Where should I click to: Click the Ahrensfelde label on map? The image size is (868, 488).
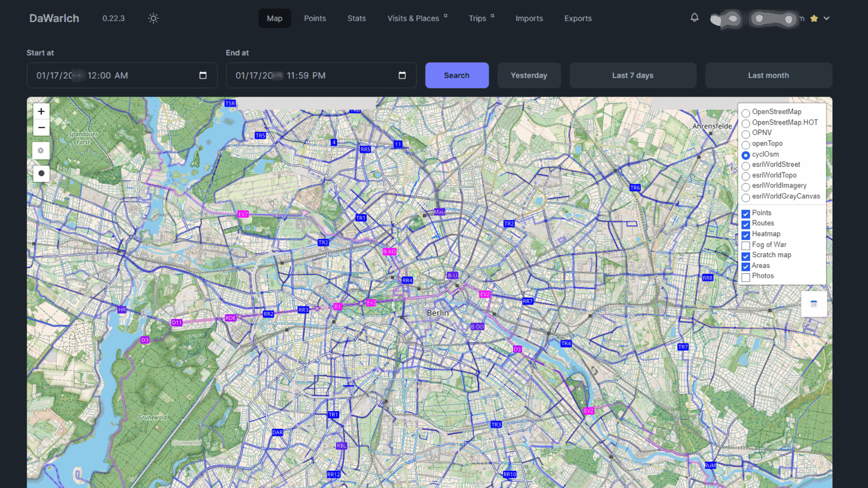[x=712, y=126]
